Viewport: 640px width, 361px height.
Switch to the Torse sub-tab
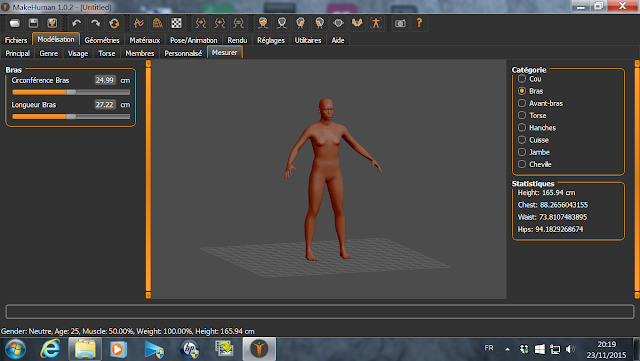107,53
